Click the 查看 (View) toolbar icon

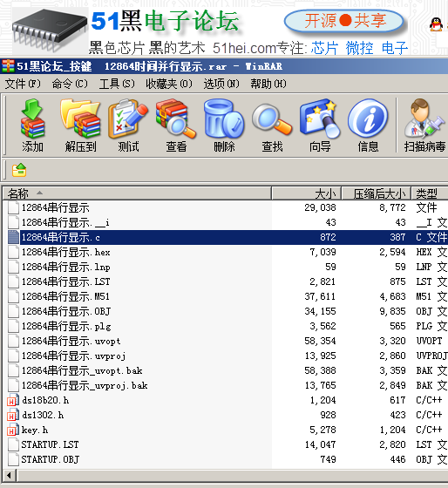[176, 119]
